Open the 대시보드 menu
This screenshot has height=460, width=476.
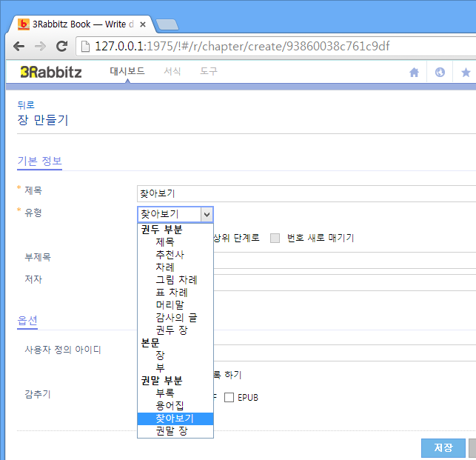tap(127, 71)
